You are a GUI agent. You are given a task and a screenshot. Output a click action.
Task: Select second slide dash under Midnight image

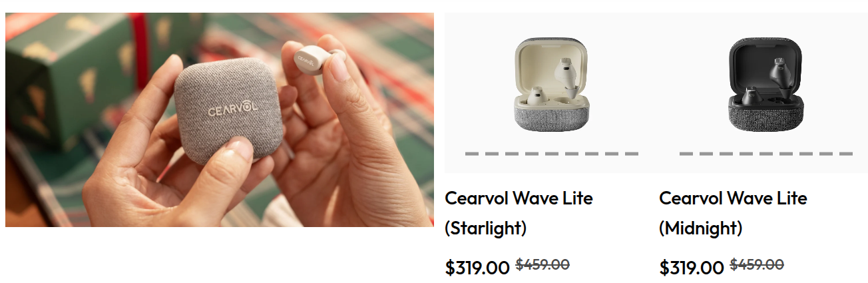tap(706, 154)
